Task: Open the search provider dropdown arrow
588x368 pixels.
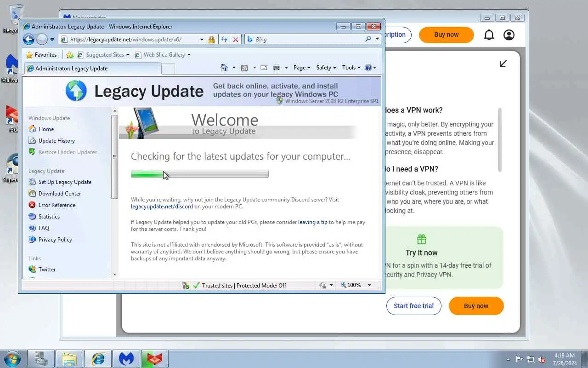Action: coord(377,39)
